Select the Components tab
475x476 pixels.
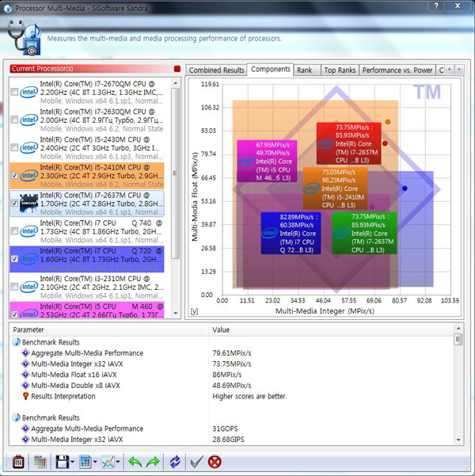coord(271,70)
